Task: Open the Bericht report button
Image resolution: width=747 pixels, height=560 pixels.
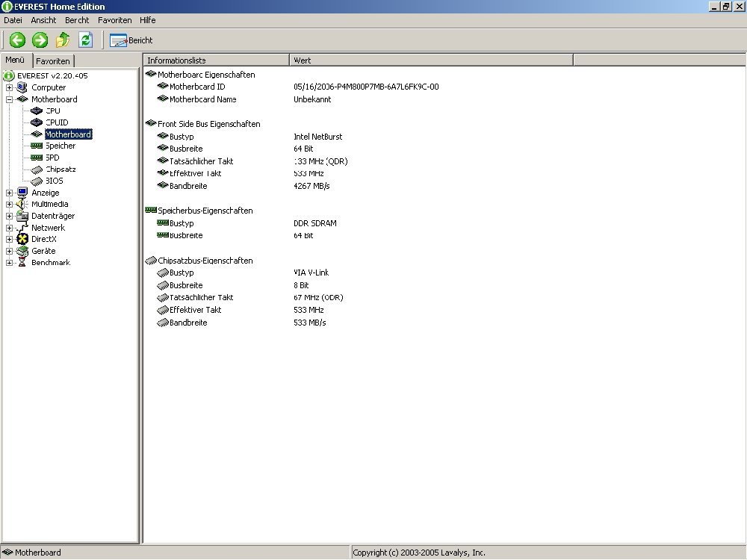Action: pos(131,40)
